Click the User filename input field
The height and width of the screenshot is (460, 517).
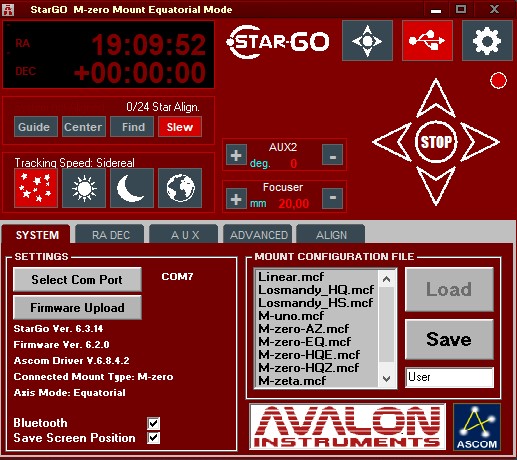pos(449,377)
